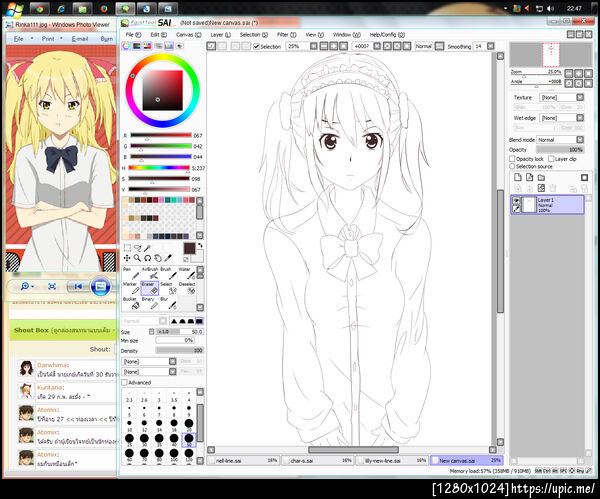Open the File menu in SAI

[x=133, y=35]
